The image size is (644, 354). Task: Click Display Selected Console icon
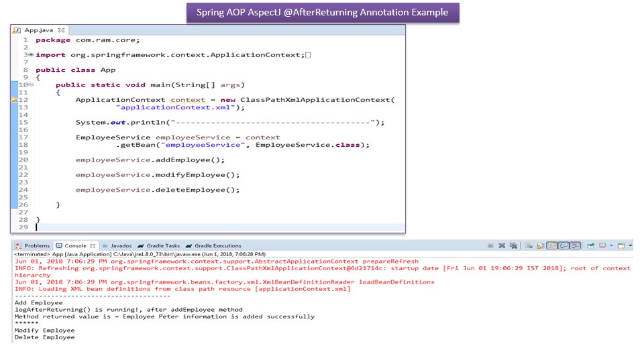(602, 245)
